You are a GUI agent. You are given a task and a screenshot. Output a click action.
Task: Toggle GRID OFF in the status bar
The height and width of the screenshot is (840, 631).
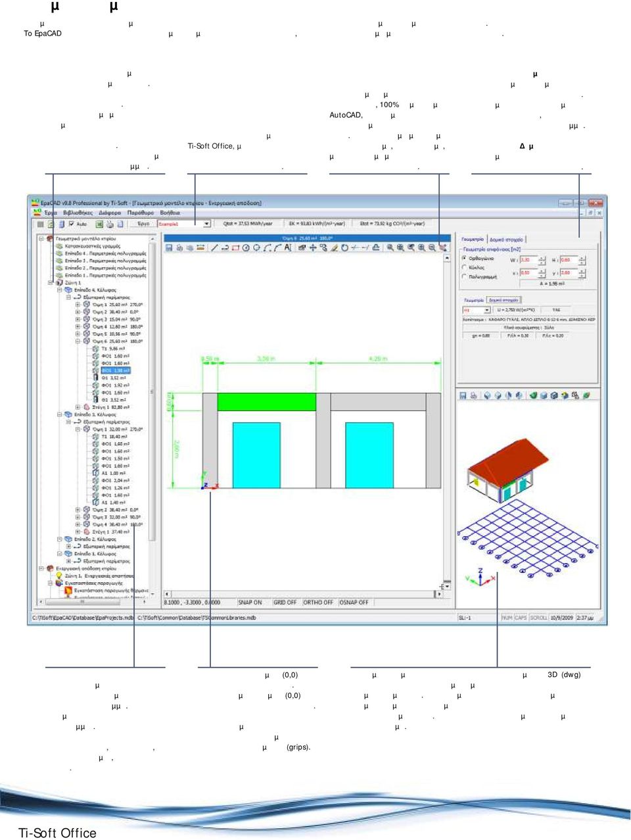click(285, 602)
